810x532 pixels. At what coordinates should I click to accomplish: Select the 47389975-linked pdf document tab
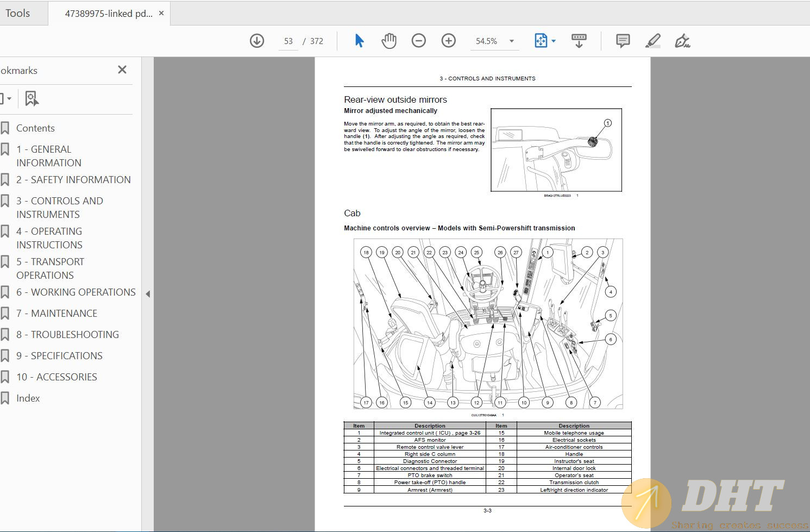click(109, 14)
